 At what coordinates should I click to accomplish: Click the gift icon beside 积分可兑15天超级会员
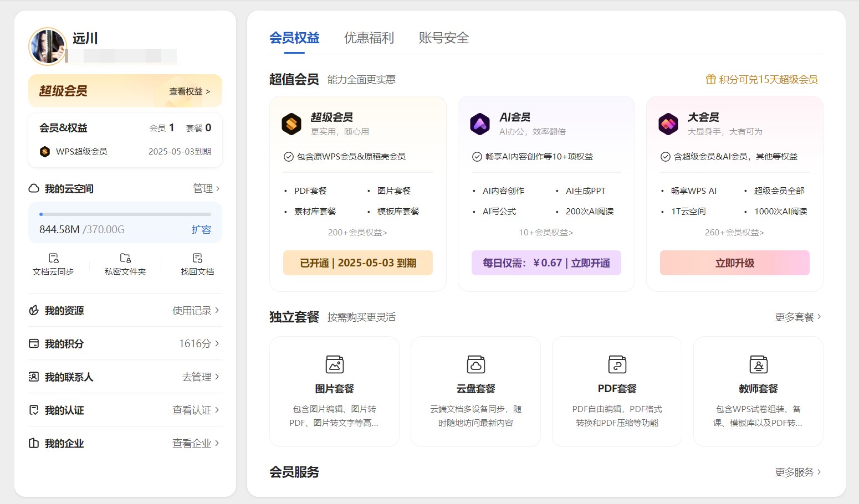pos(710,79)
